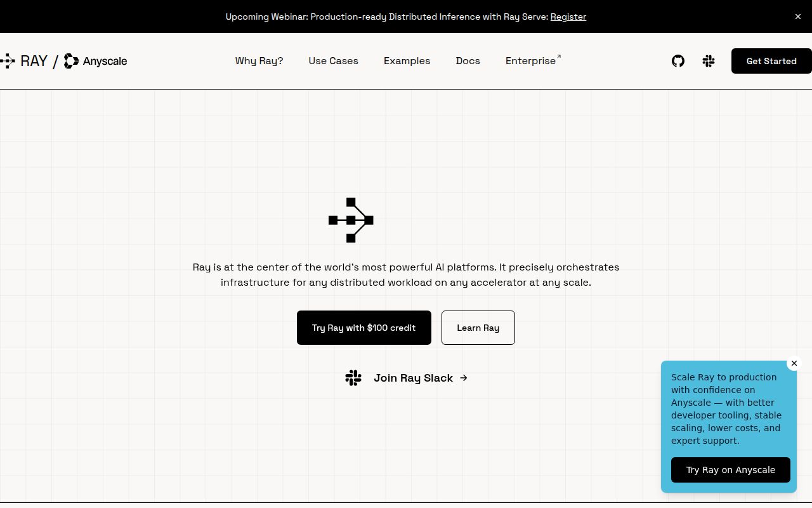Viewport: 812px width, 508px height.
Task: Open the Examples menu item
Action: pyautogui.click(x=407, y=61)
